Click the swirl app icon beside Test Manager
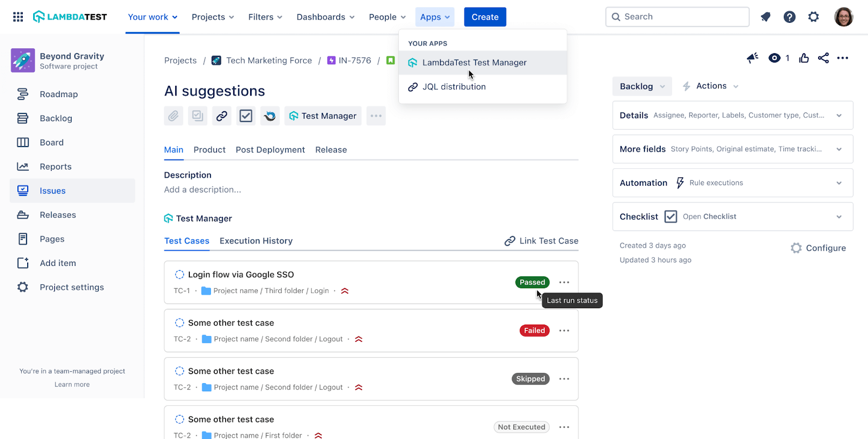Screen dimensions: 868x439 [270, 116]
